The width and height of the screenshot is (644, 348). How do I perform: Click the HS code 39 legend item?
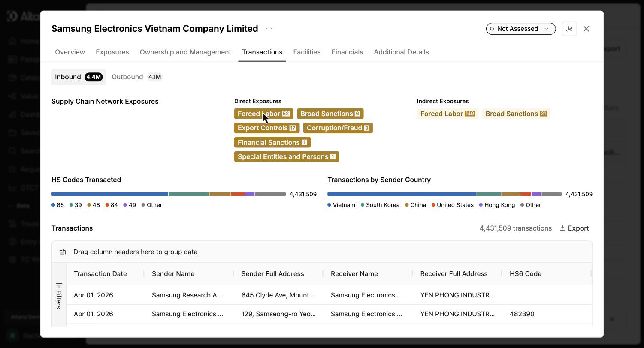(x=76, y=205)
